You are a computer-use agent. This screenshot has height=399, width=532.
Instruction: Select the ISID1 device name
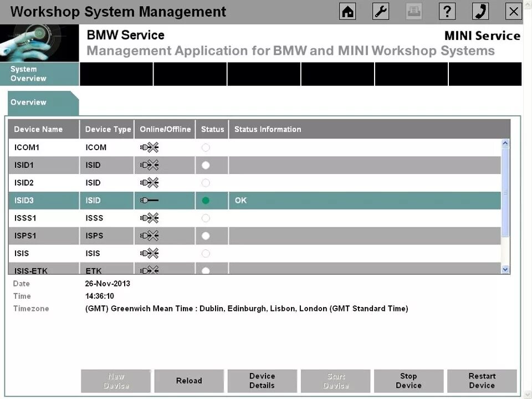tap(24, 165)
